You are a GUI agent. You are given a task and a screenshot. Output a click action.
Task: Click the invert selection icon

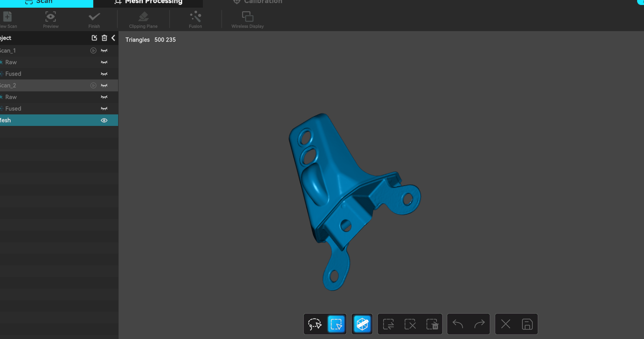(x=388, y=324)
